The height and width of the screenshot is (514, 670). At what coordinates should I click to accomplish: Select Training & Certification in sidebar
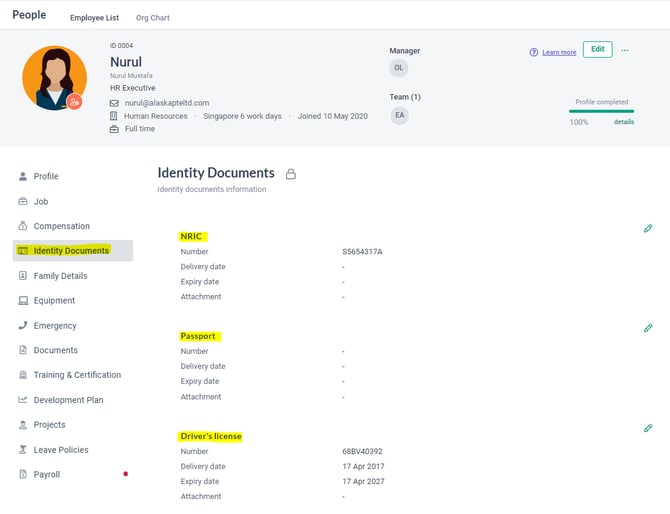tap(77, 375)
